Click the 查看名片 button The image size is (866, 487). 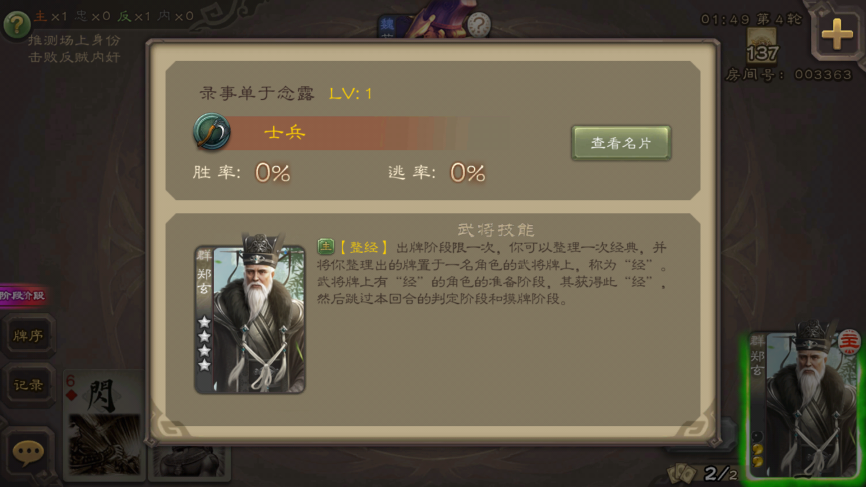621,143
